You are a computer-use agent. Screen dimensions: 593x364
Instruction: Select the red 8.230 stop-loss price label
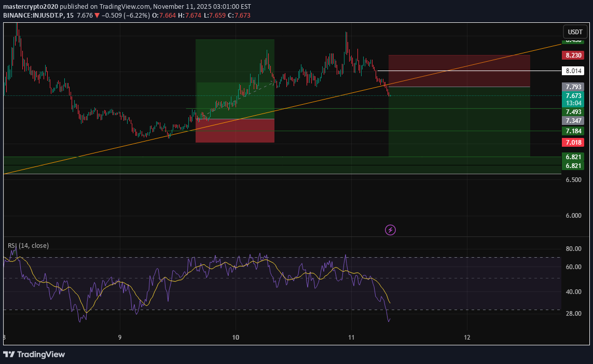point(573,55)
